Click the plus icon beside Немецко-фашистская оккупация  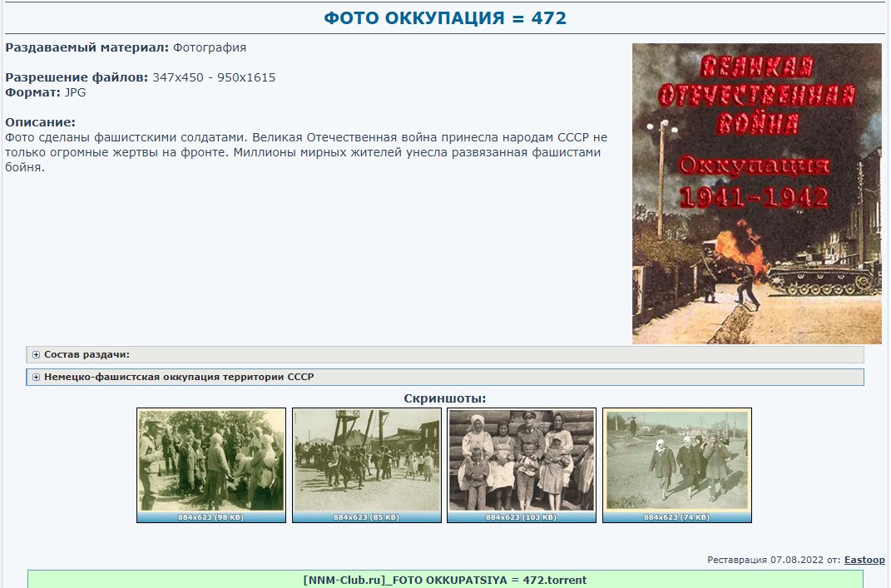pos(37,378)
